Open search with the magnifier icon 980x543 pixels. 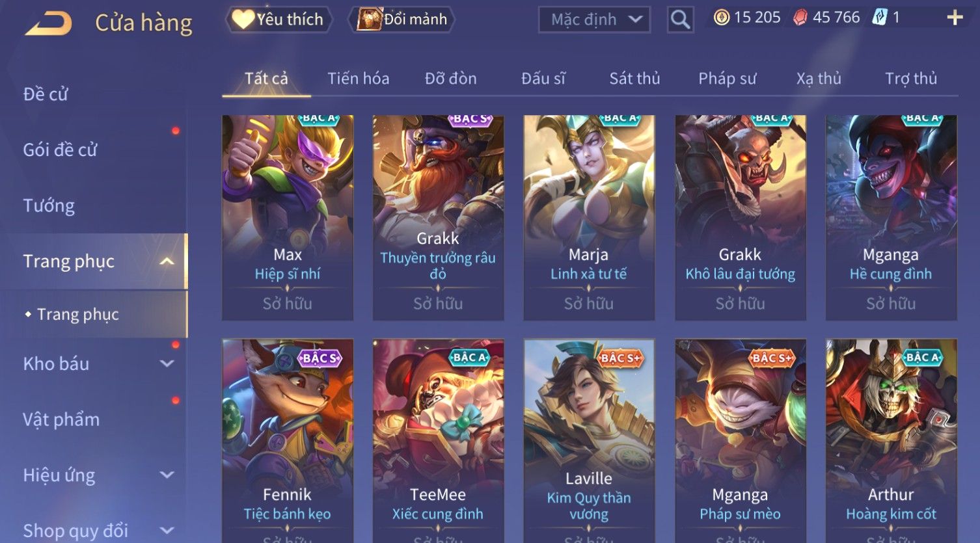click(680, 20)
